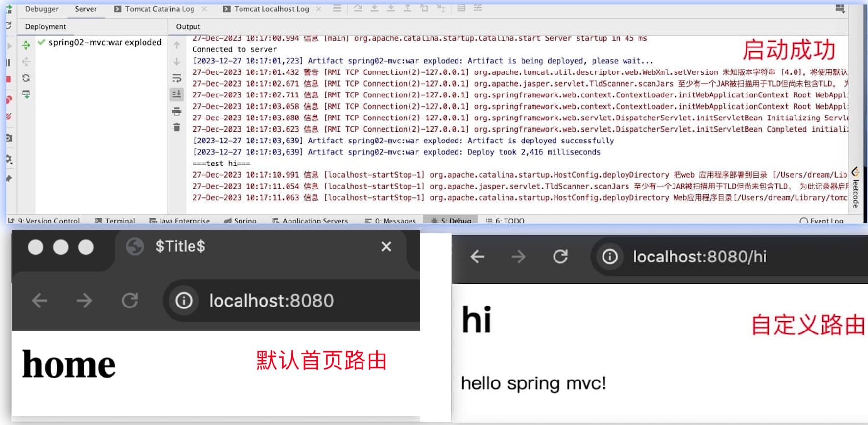The image size is (868, 425).
Task: Go forward in localhost:8080/hi browser window
Action: coord(518,256)
